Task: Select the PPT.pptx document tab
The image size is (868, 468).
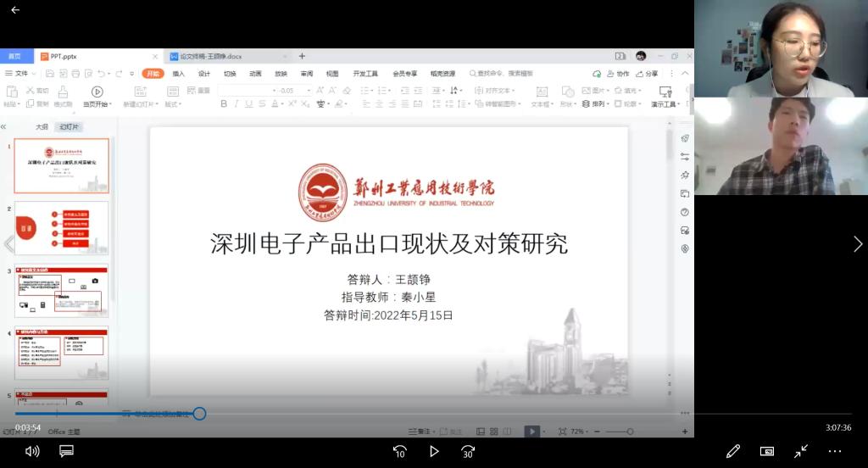Action: coord(64,56)
